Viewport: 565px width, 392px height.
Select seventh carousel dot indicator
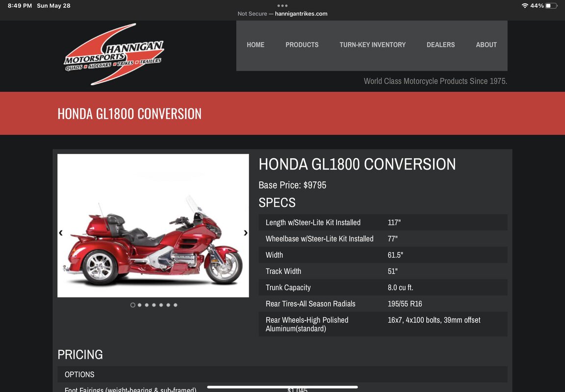pyautogui.click(x=176, y=305)
